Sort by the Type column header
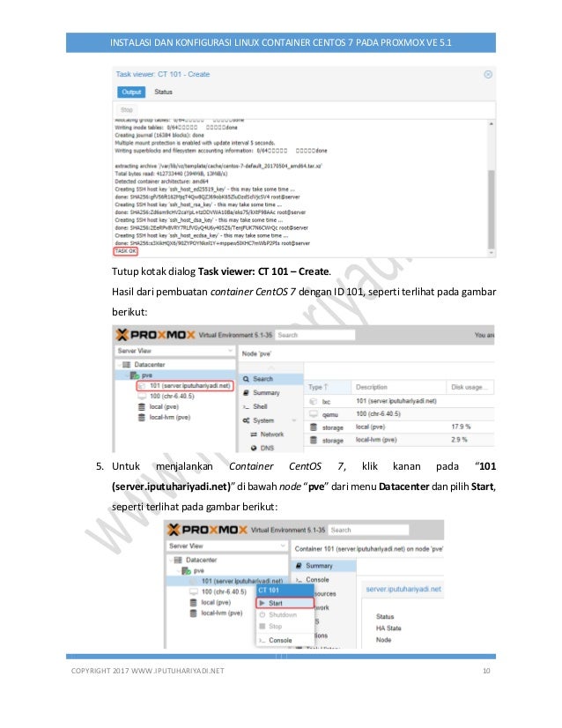Image resolution: width=562 pixels, height=728 pixels. (x=328, y=387)
